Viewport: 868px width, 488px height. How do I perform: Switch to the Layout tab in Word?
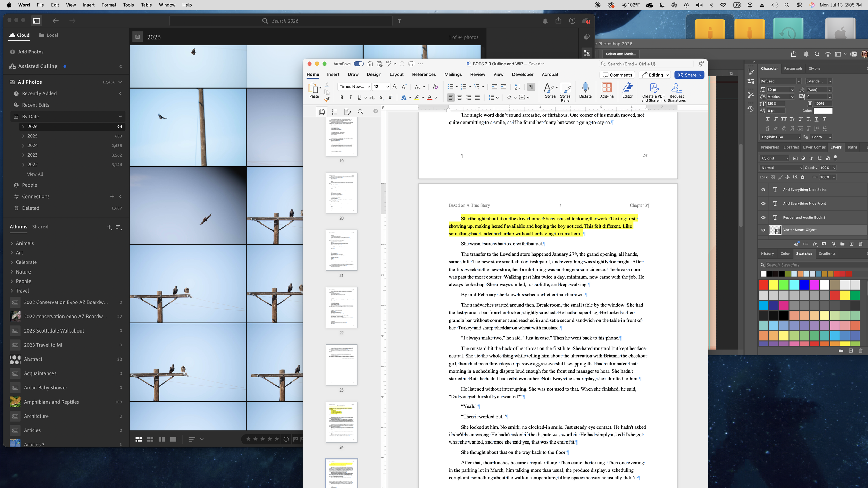tap(397, 75)
